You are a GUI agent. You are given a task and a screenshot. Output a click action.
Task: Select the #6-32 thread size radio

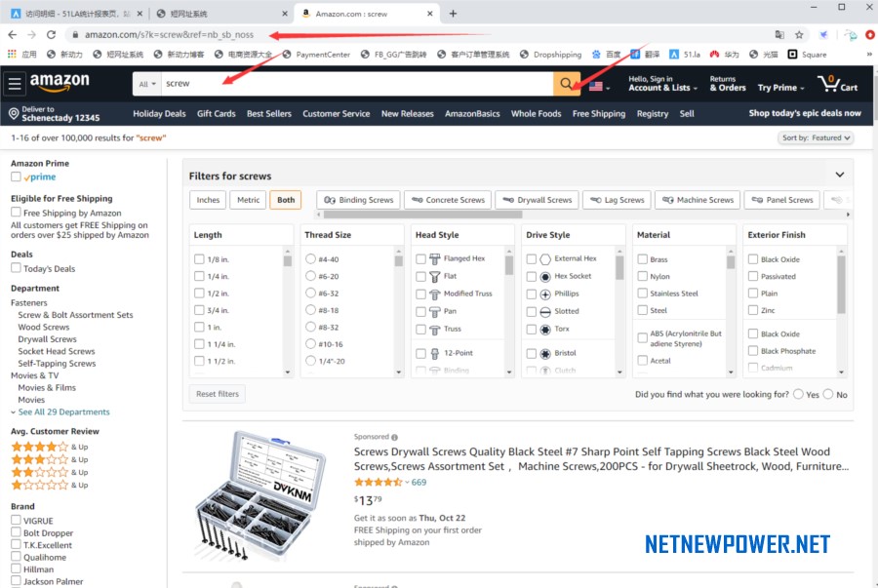[x=311, y=294]
